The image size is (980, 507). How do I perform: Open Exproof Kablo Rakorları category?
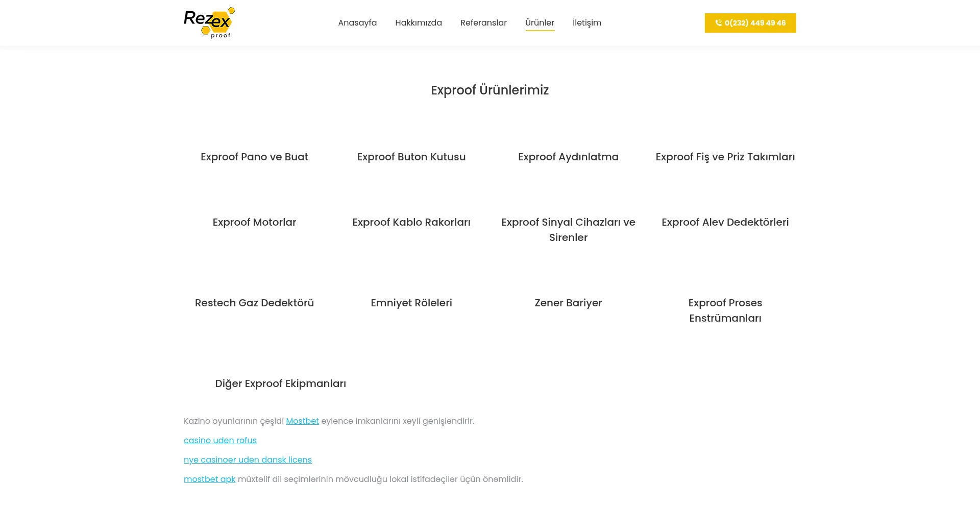[411, 222]
